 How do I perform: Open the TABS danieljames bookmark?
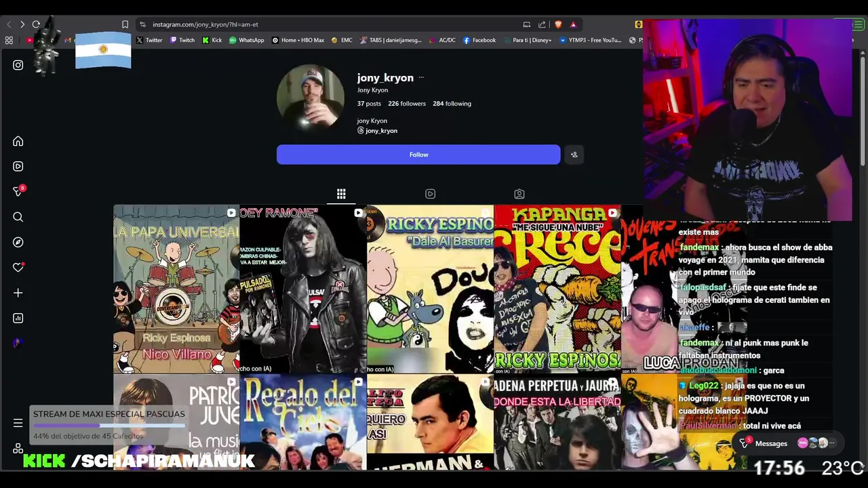391,40
